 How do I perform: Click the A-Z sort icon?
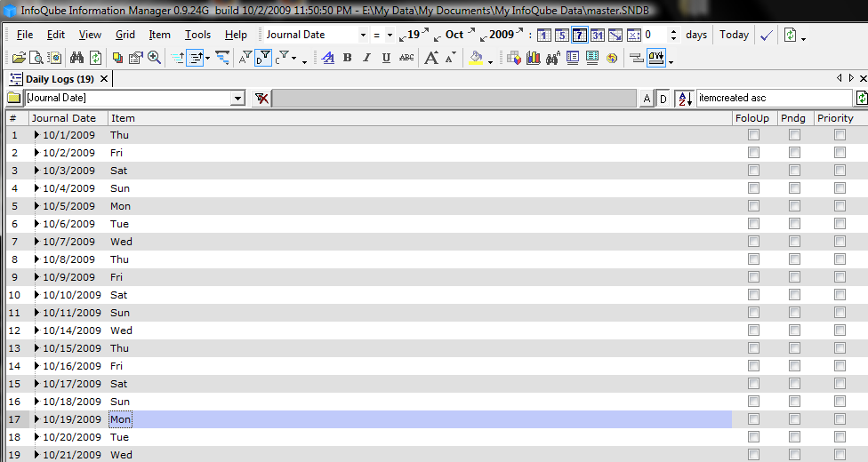pyautogui.click(x=685, y=98)
